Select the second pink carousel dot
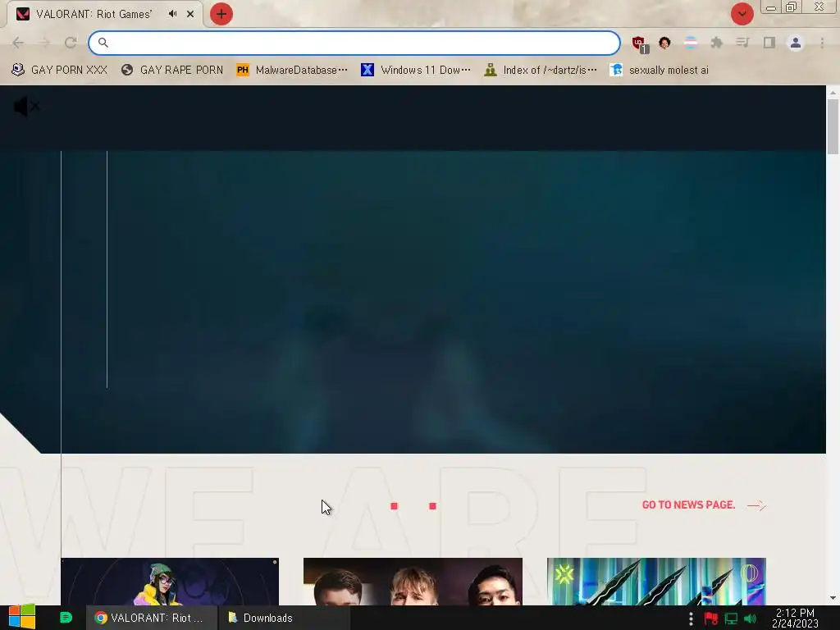The width and height of the screenshot is (840, 630). (x=433, y=505)
